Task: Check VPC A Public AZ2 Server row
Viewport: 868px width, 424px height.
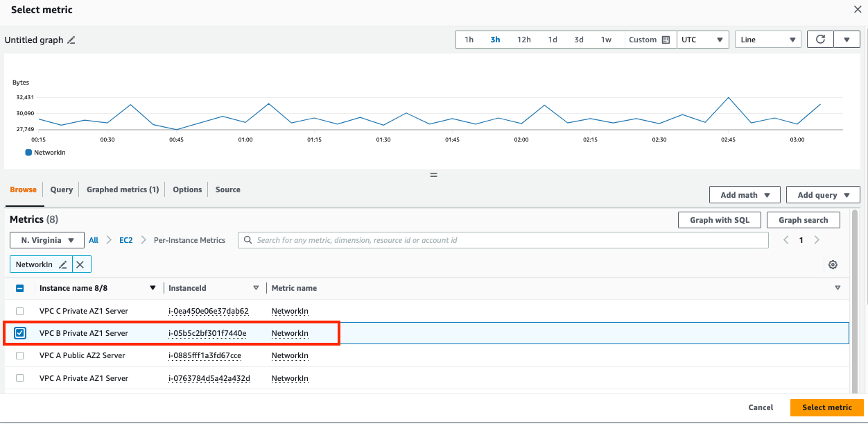Action: (x=20, y=355)
